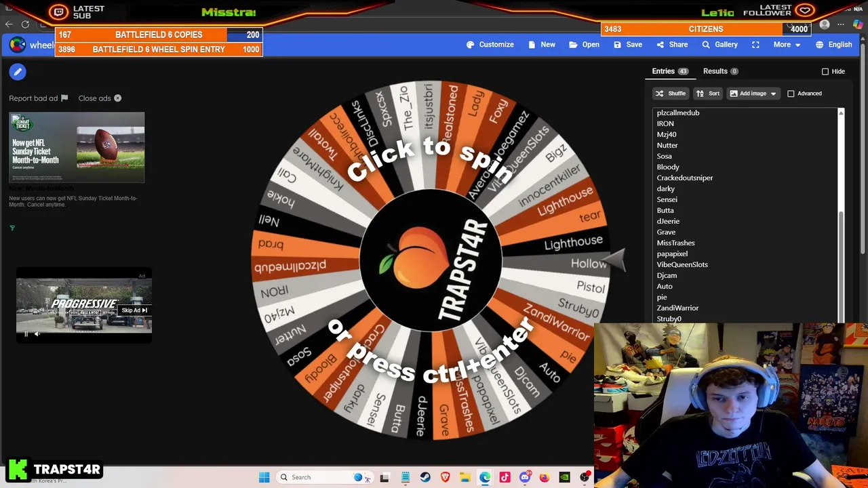Save the current wheel
The image size is (868, 488).
click(x=627, y=45)
